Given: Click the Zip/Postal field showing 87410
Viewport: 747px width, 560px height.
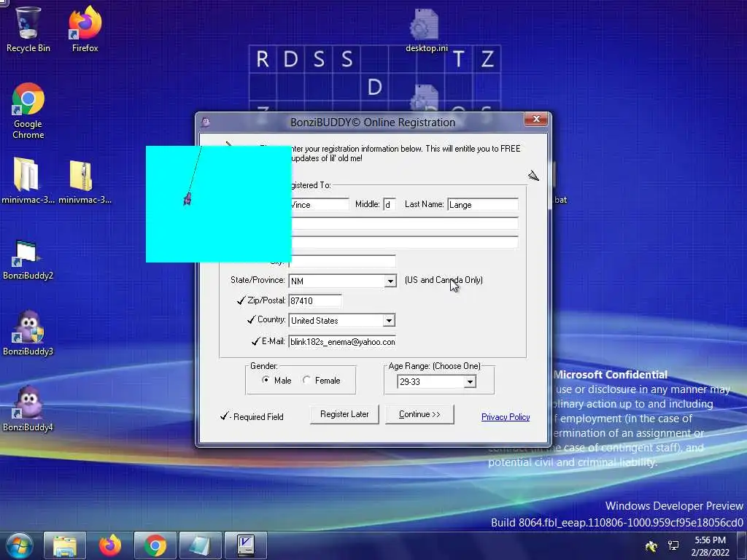Looking at the screenshot, I should [x=315, y=300].
